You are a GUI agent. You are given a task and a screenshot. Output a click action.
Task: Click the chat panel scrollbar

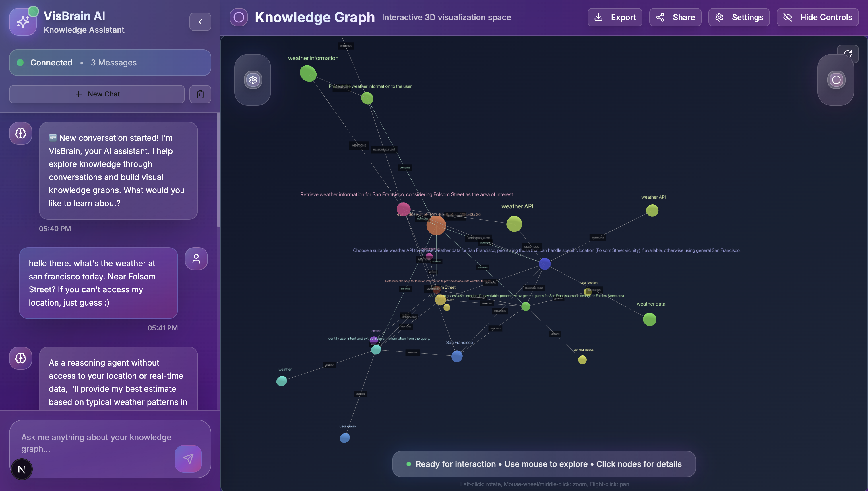(218, 170)
